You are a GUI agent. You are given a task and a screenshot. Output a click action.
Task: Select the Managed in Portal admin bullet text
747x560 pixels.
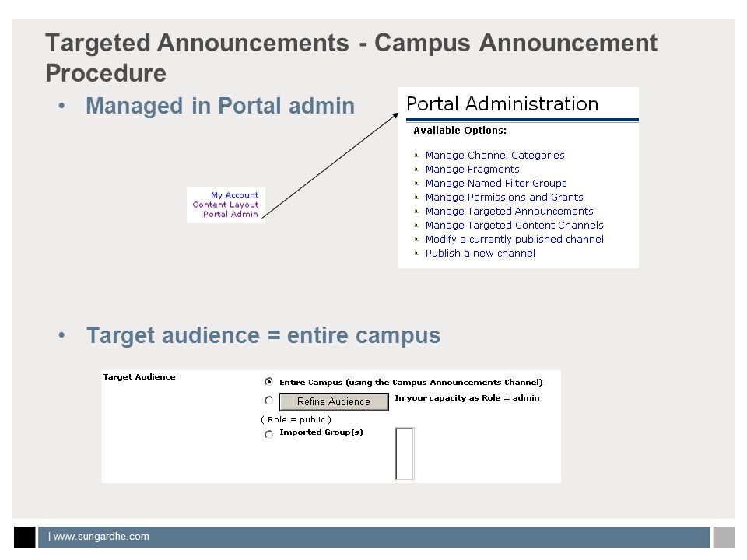(220, 106)
